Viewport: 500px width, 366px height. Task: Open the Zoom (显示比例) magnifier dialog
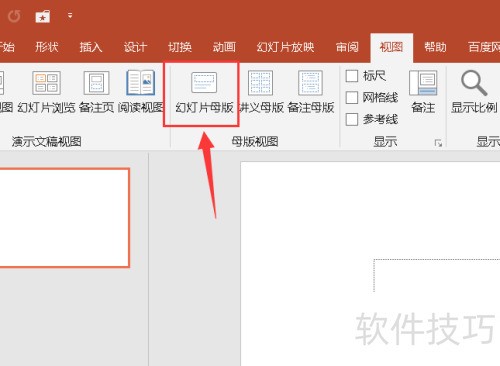pyautogui.click(x=474, y=93)
